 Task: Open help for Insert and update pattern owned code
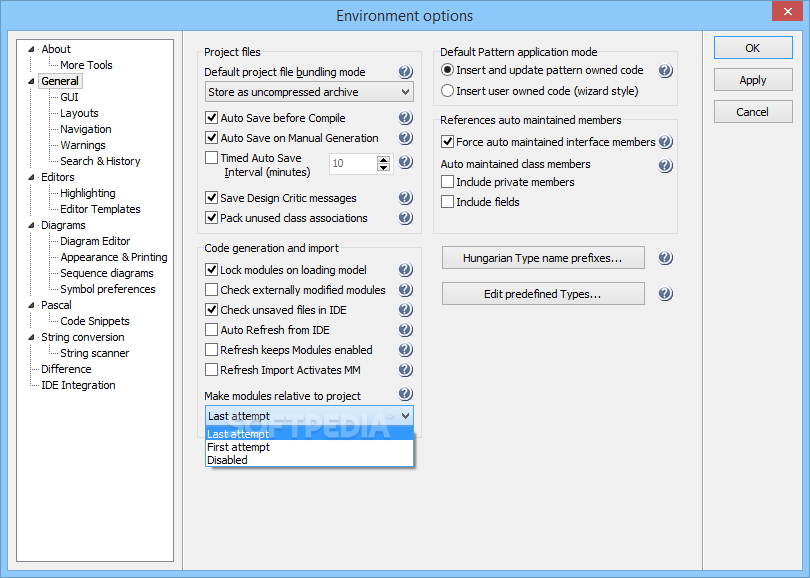tap(665, 71)
